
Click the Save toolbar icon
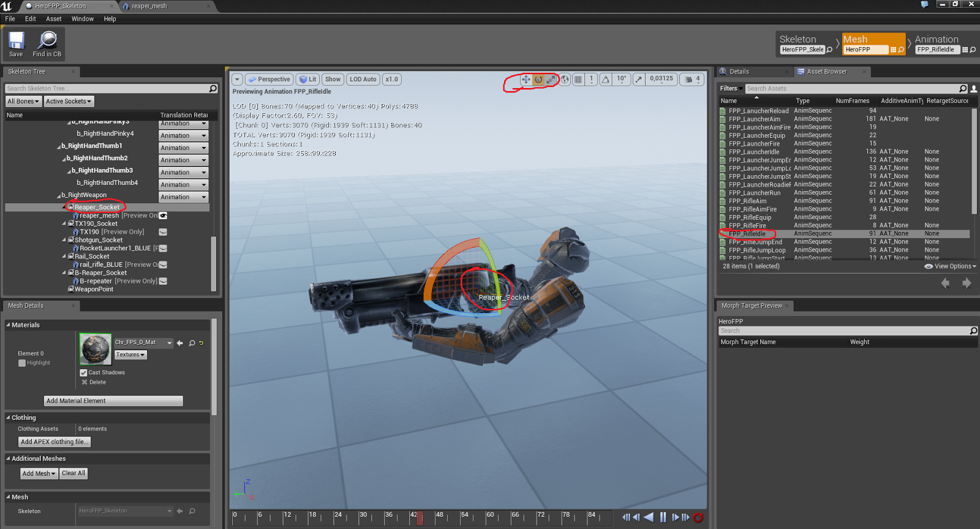pyautogui.click(x=16, y=41)
